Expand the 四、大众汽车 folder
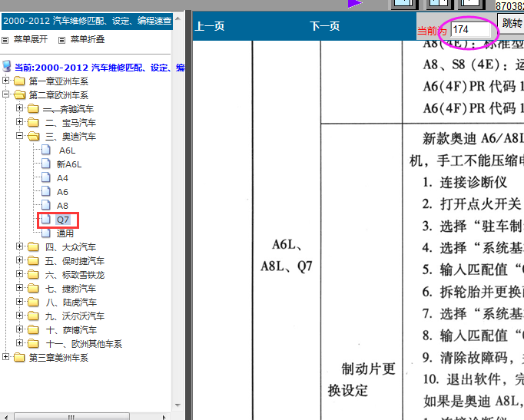The image size is (524, 420). (x=19, y=246)
